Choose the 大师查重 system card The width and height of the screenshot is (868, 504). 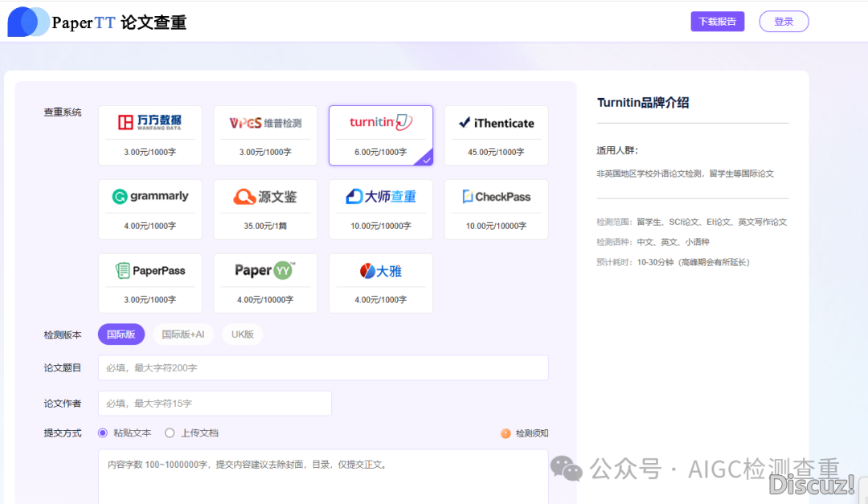(x=380, y=209)
